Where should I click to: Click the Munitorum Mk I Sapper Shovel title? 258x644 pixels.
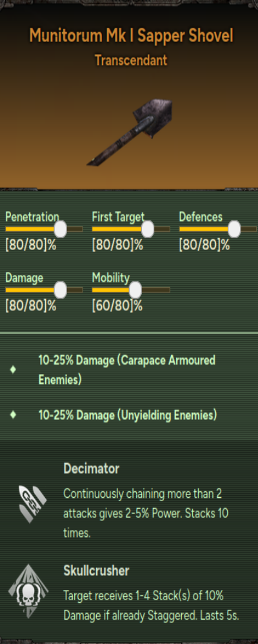point(132,36)
